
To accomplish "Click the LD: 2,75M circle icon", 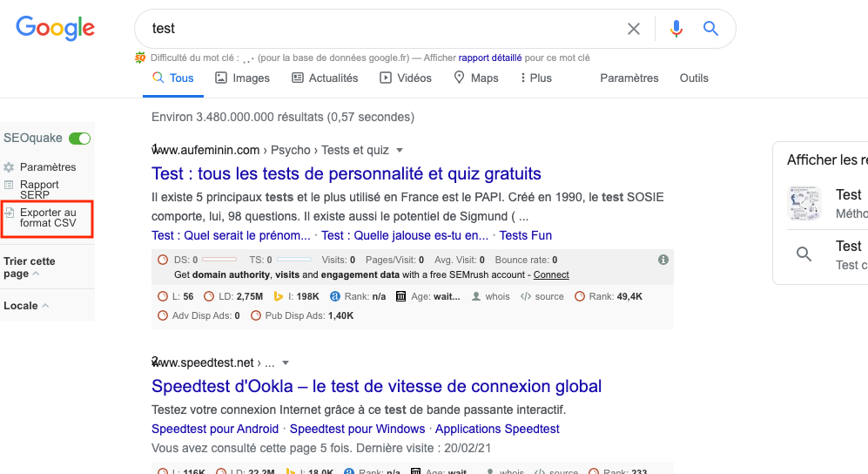I will coord(209,296).
